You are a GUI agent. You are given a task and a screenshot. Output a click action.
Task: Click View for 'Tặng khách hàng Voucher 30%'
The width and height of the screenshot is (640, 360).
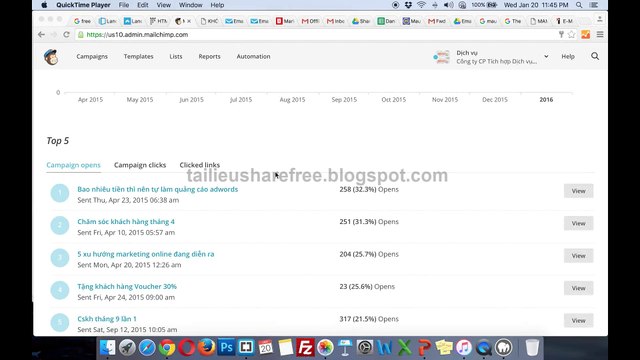(x=578, y=288)
